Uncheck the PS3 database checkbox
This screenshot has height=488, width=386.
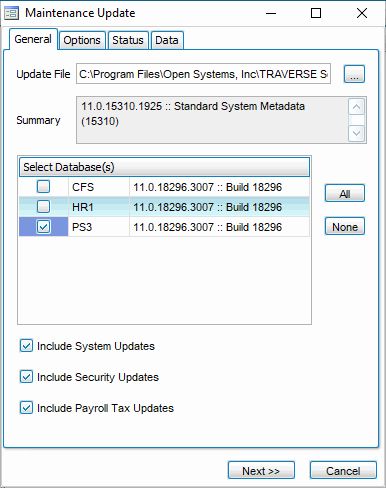coord(43,227)
